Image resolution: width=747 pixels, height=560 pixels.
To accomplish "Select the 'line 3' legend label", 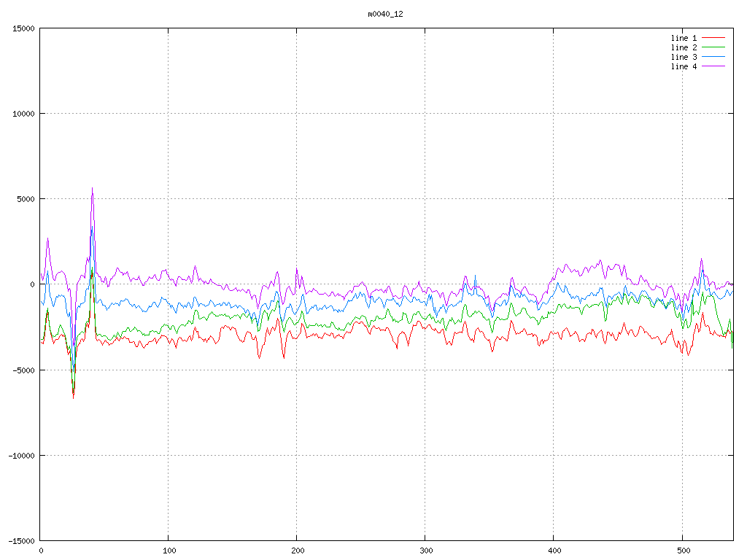I will [684, 57].
